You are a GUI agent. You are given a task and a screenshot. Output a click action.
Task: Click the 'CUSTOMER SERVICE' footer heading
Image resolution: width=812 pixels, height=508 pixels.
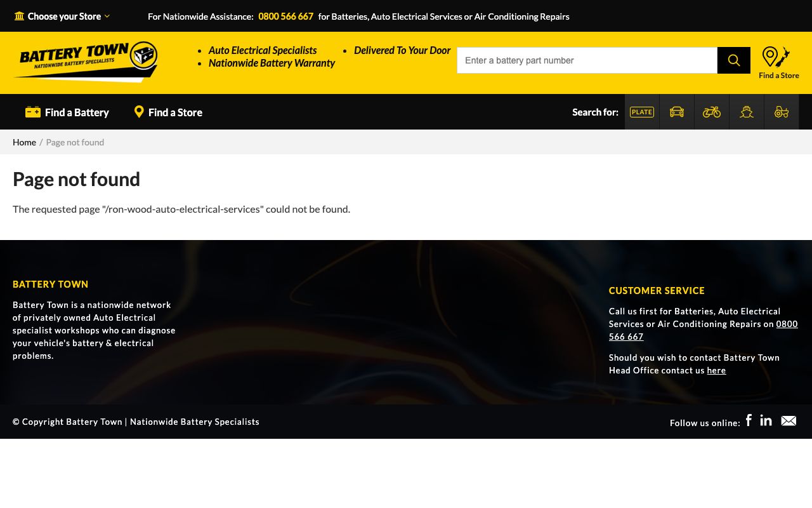pyautogui.click(x=657, y=290)
